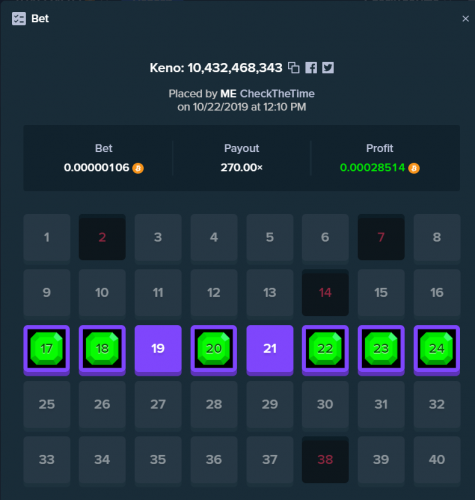
Task: Share bet on Facebook
Action: click(311, 68)
